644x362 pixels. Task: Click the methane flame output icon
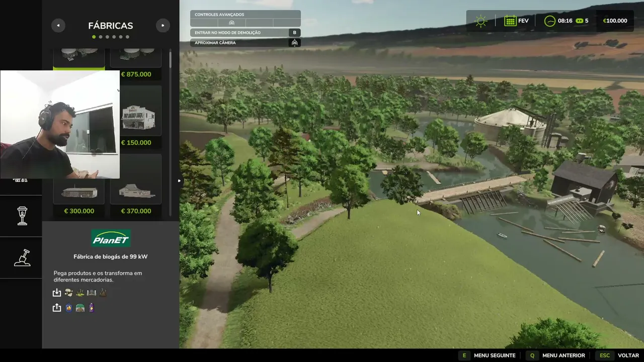tap(69, 308)
